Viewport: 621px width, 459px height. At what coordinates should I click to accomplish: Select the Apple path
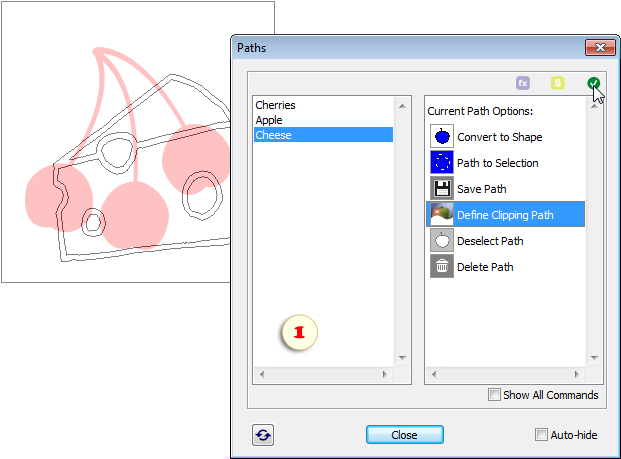323,120
